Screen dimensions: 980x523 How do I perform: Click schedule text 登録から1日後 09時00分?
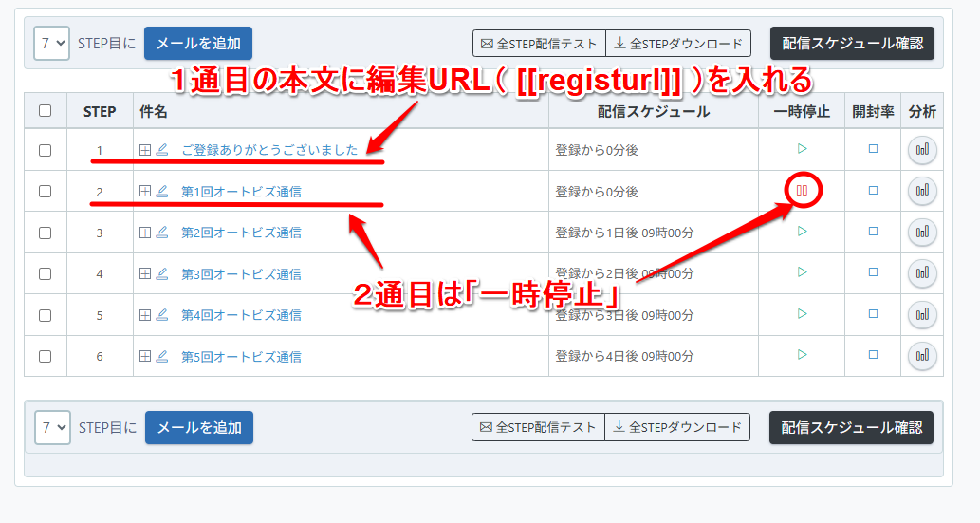[x=624, y=233]
